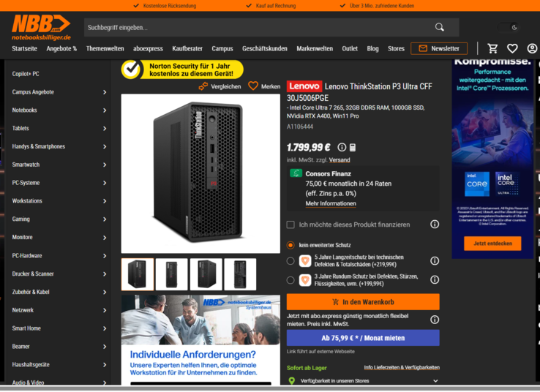Click the Newsletter button

click(x=439, y=48)
